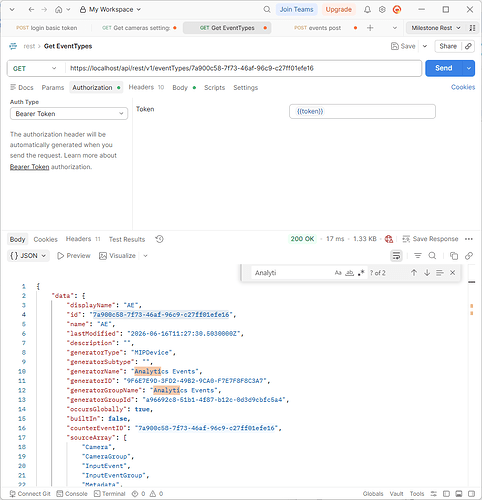Viewport: 482px width, 500px height.
Task: Open the Bearer Token help link
Action: click(x=29, y=167)
